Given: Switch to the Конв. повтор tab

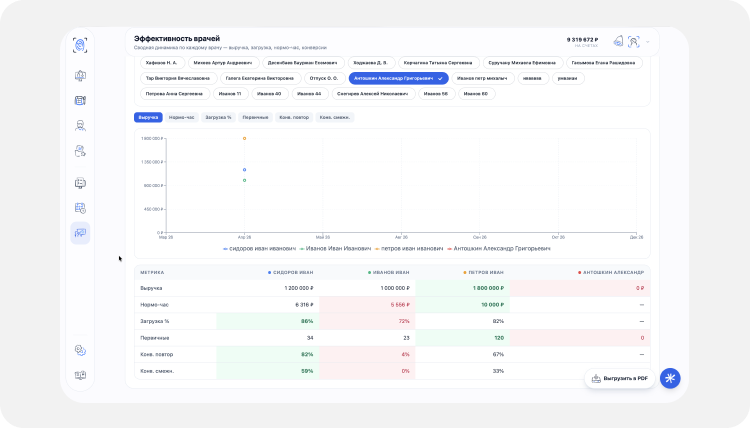Looking at the screenshot, I should point(294,117).
